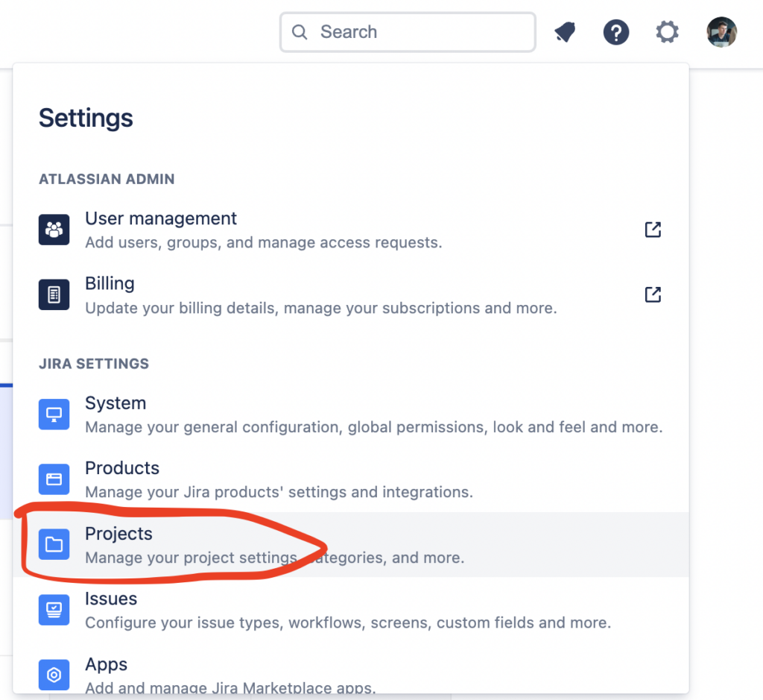Open the Issues settings entry
The height and width of the screenshot is (700, 763).
coord(351,610)
